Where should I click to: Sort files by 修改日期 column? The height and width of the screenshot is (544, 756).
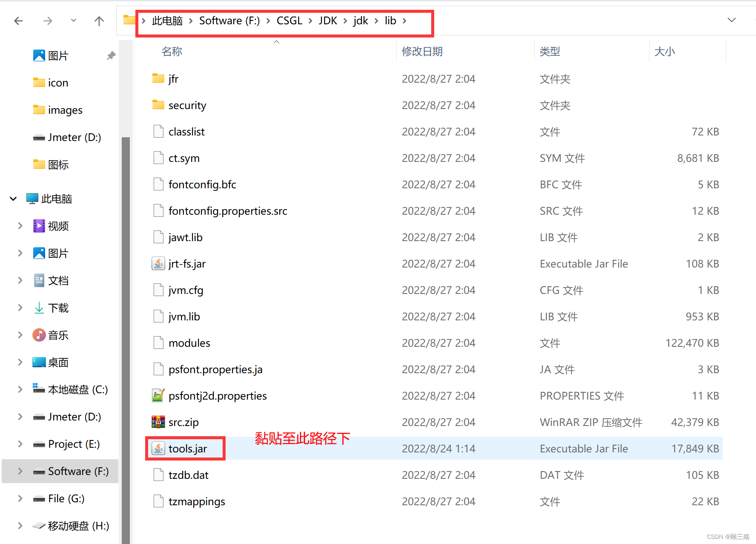pos(422,52)
